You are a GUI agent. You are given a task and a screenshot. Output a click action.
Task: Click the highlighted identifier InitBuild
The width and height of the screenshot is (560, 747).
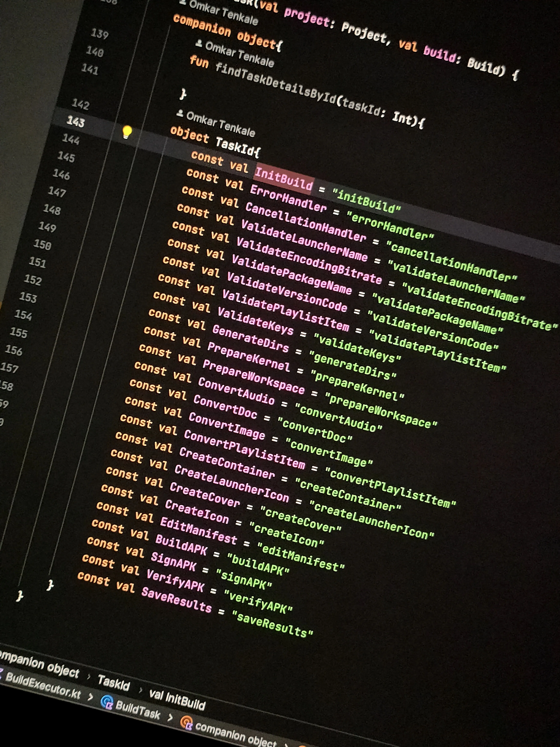tap(284, 179)
